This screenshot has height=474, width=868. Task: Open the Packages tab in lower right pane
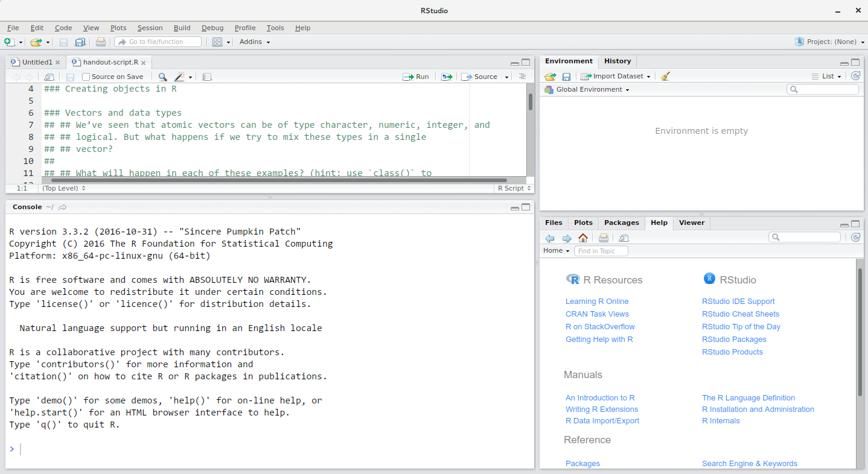coord(621,223)
